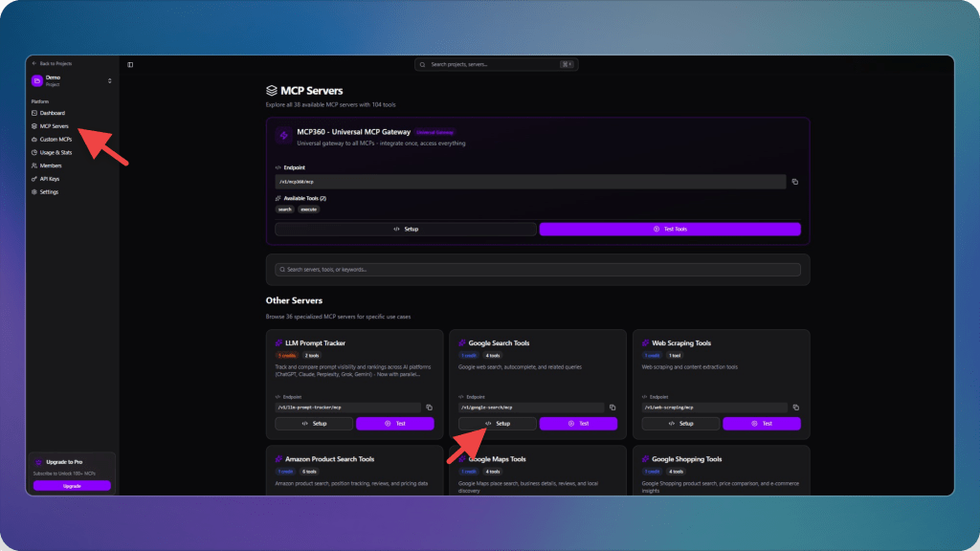The height and width of the screenshot is (551, 980).
Task: Click Setup for Google Search Tools
Action: [497, 424]
